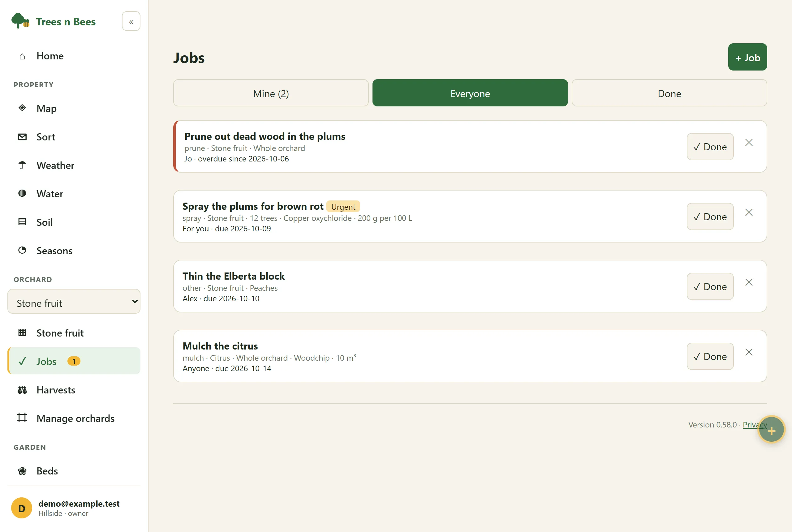Click the Stone fruit grid icon

(22, 332)
